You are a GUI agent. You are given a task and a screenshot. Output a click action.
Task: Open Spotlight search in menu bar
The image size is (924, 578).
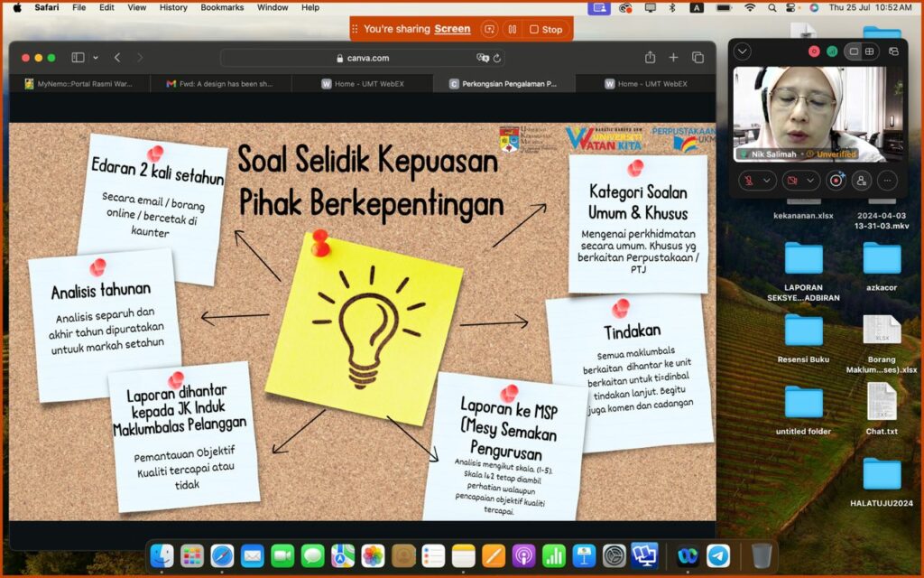click(772, 7)
